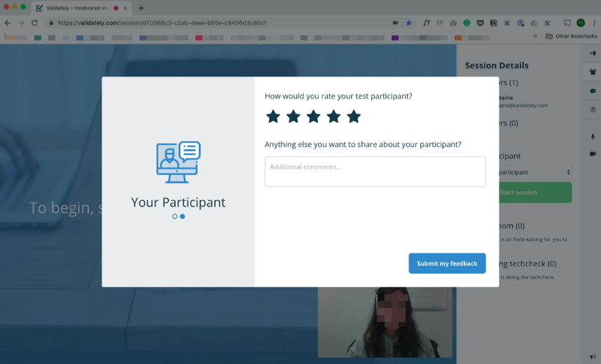Click camera permission icon in address bar

[x=395, y=23]
